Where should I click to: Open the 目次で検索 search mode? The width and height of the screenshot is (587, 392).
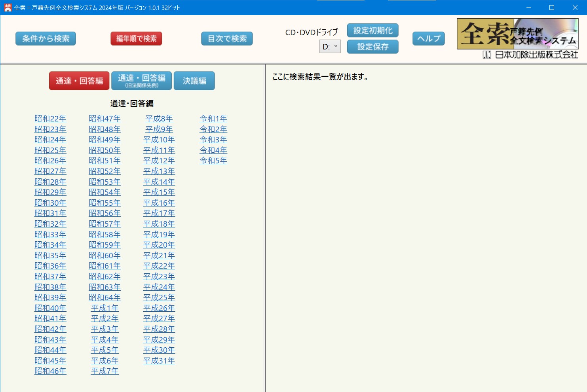tap(227, 39)
